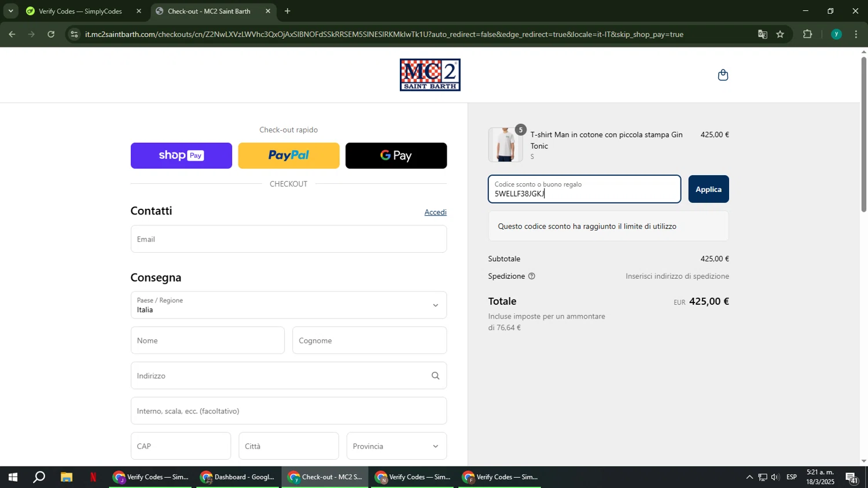Open the tab search dropdown arrow
This screenshot has width=868, height=488.
[x=10, y=11]
